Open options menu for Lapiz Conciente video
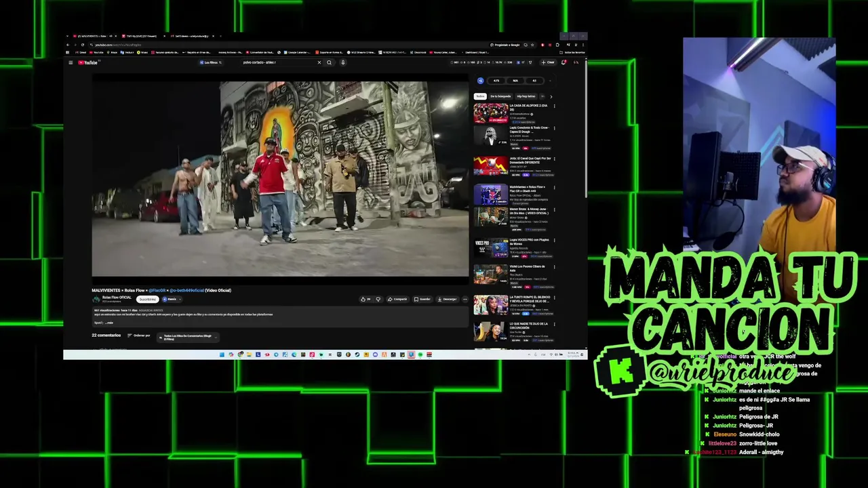 click(x=554, y=128)
